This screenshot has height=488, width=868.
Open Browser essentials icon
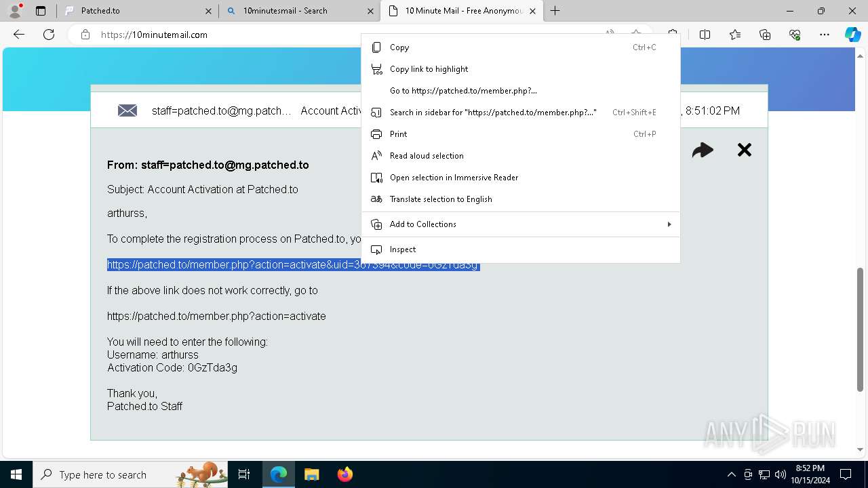pyautogui.click(x=795, y=35)
